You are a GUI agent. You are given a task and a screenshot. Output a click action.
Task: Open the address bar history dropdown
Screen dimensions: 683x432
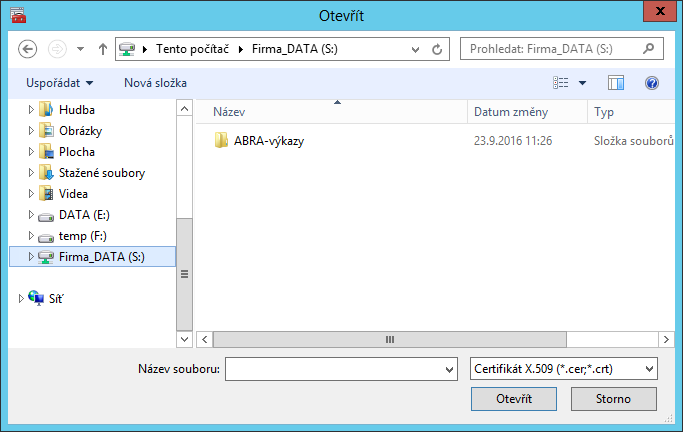point(416,48)
